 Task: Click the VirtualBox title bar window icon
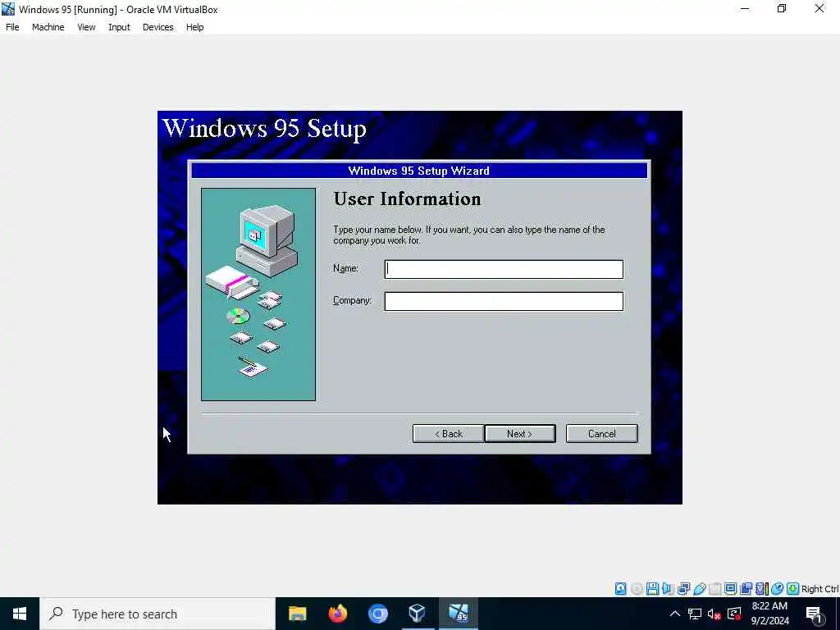point(8,9)
